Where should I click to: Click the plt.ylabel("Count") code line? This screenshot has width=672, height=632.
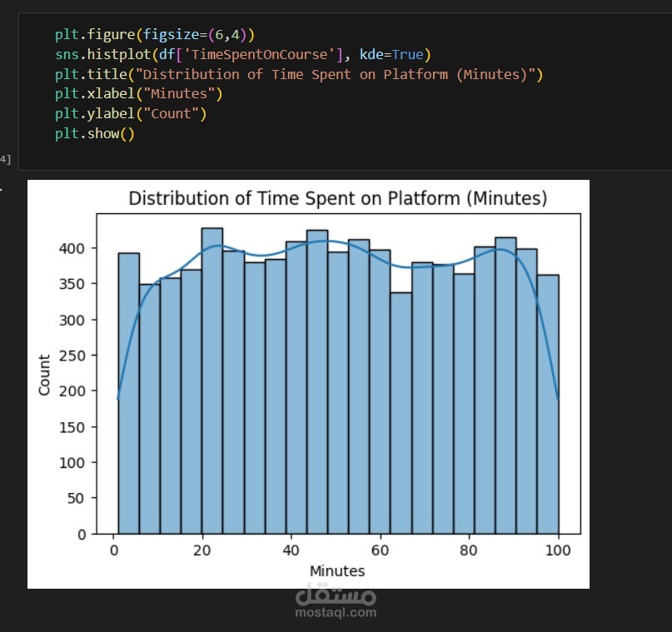[131, 114]
